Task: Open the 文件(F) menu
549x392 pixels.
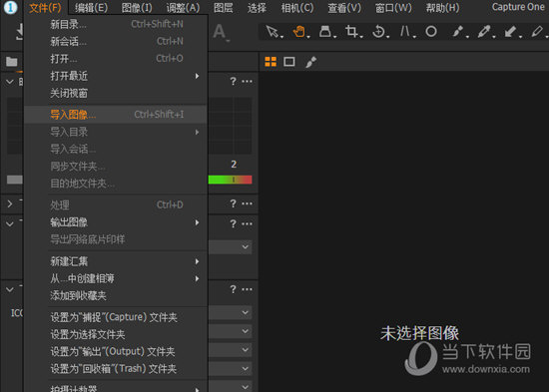Action: click(x=45, y=7)
